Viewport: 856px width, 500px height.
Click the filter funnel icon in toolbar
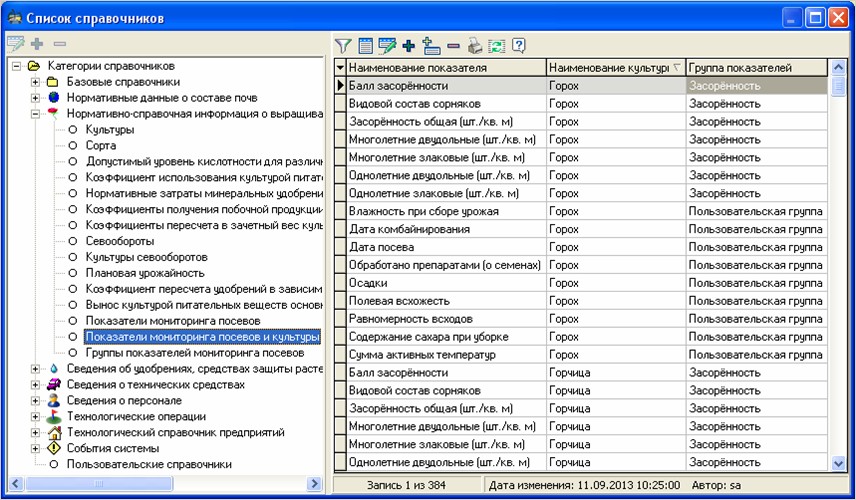tap(343, 45)
